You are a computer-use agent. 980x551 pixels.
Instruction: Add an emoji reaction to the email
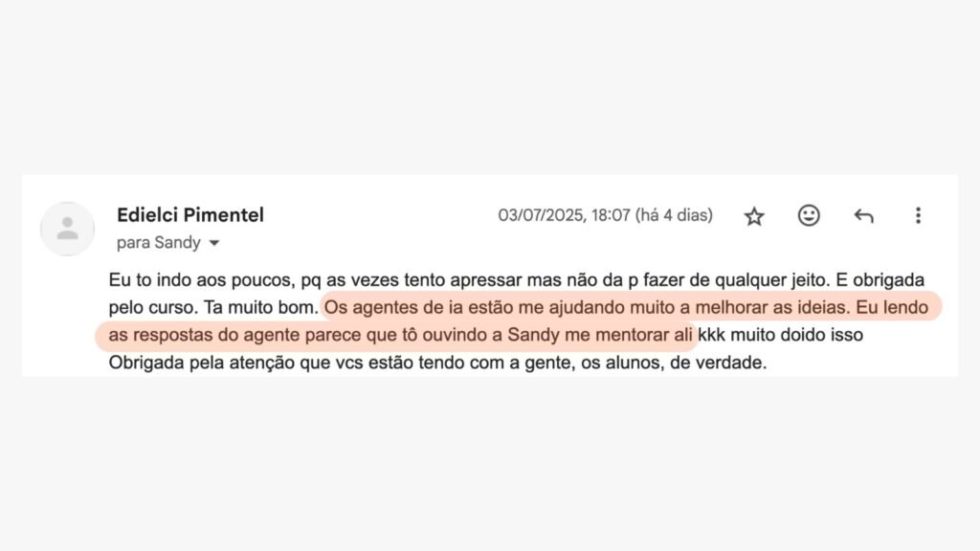coord(809,216)
